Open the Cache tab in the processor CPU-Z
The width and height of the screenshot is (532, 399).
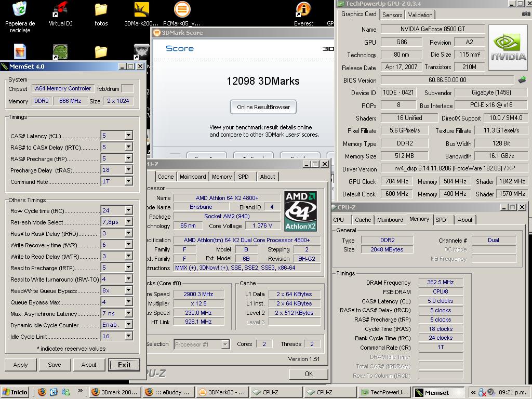click(x=166, y=177)
